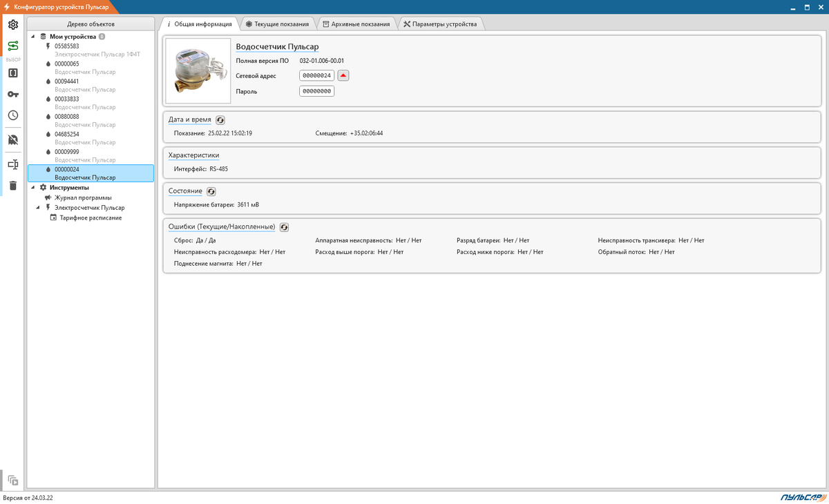Click the water meter device photo

pyautogui.click(x=198, y=70)
